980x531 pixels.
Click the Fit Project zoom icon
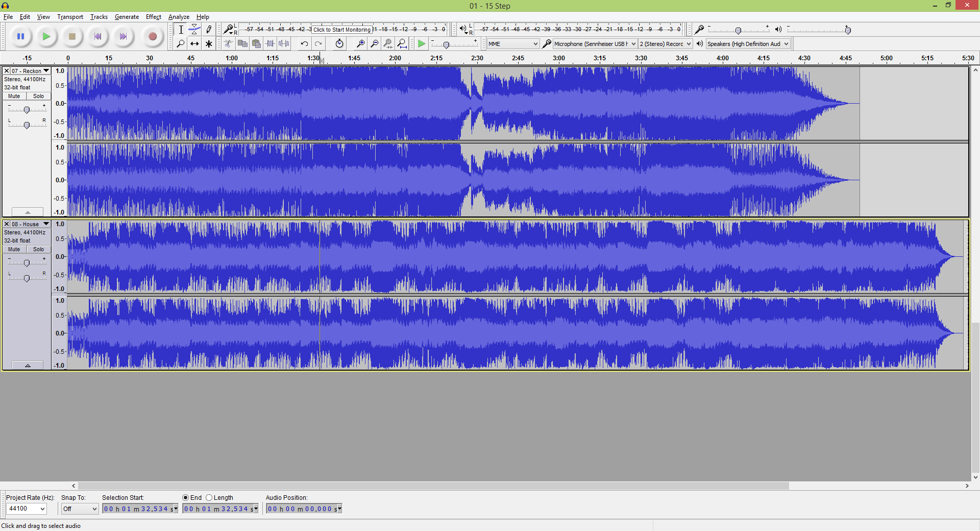pyautogui.click(x=402, y=44)
